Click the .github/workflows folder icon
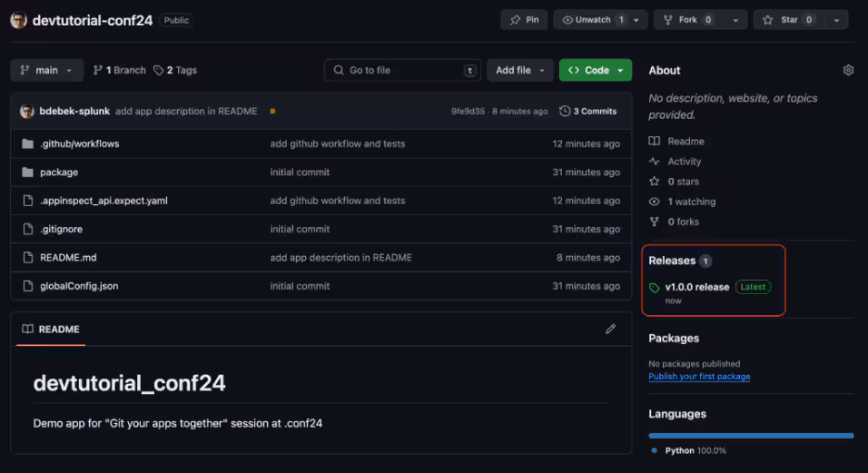Viewport: 868px width, 473px height. 27,144
